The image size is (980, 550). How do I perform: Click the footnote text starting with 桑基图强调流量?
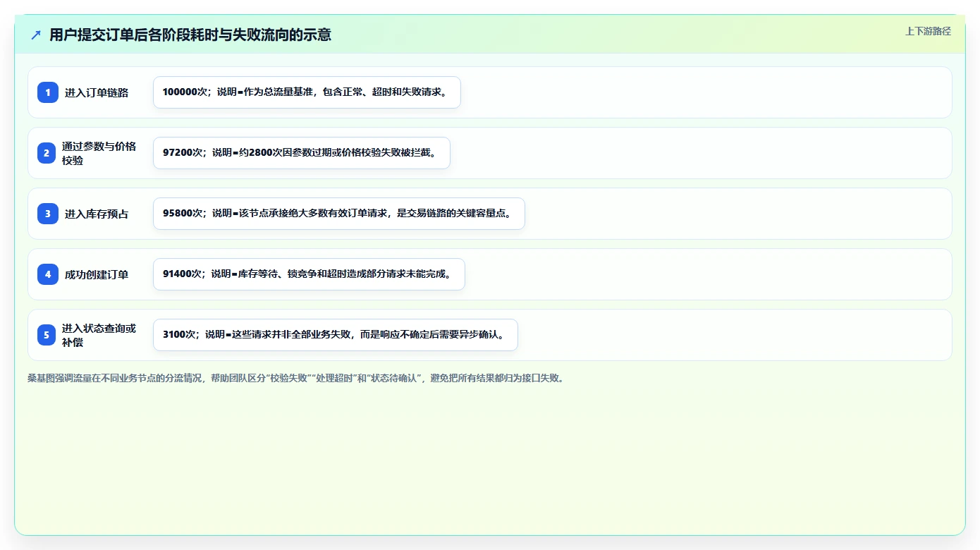point(296,378)
